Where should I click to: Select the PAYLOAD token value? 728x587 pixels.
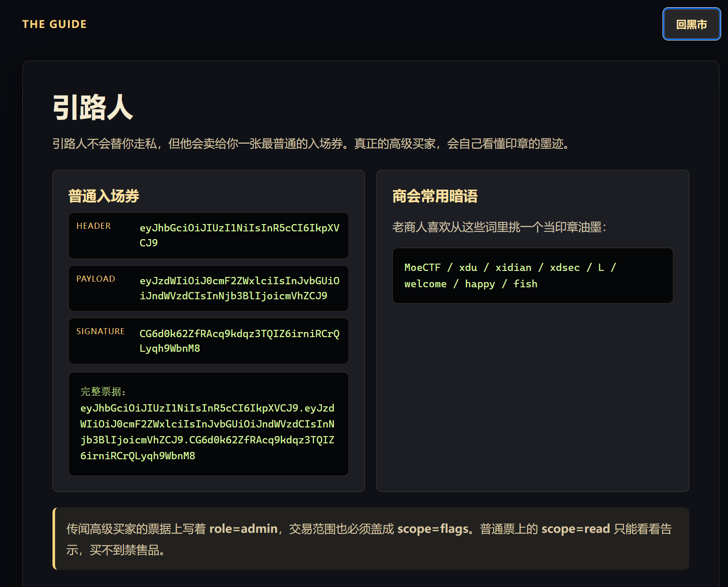click(239, 288)
